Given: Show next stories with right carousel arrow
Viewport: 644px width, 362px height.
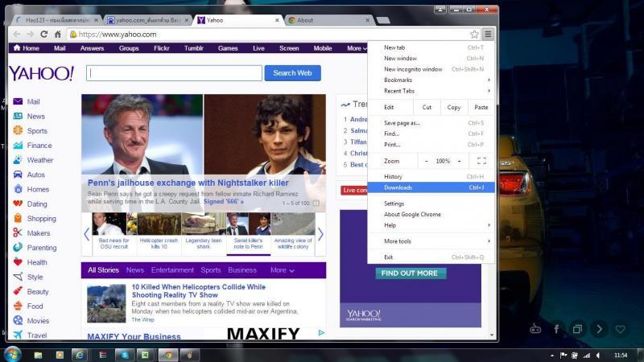Looking at the screenshot, I should point(320,234).
